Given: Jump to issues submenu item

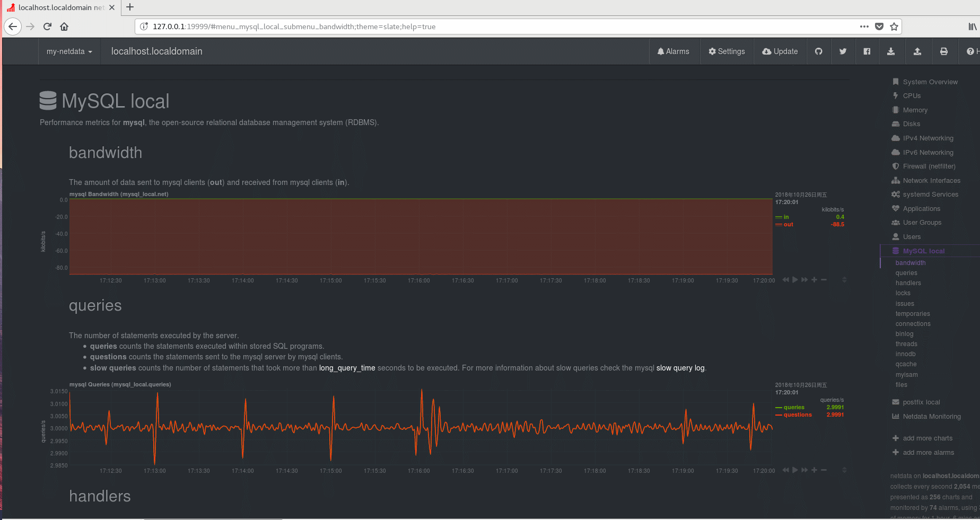Looking at the screenshot, I should click(905, 304).
